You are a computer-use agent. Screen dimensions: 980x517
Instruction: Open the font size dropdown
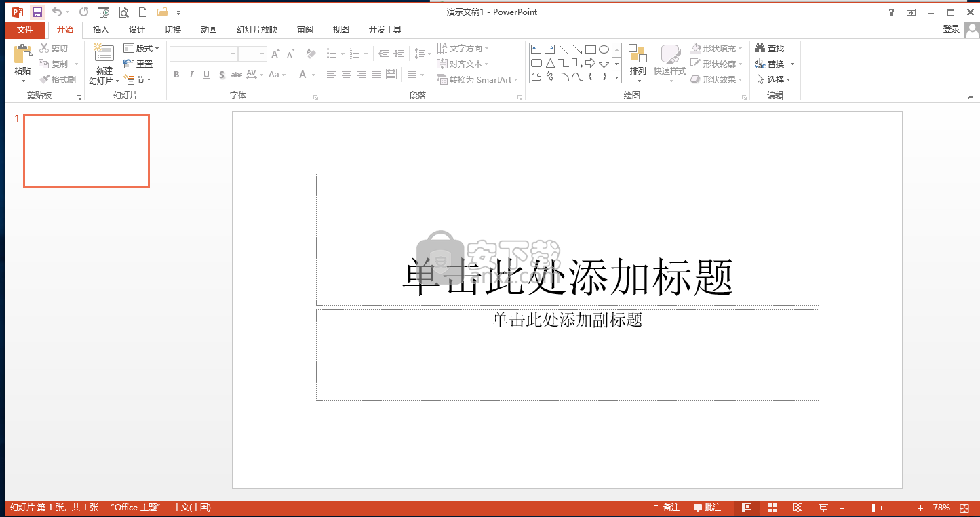262,54
